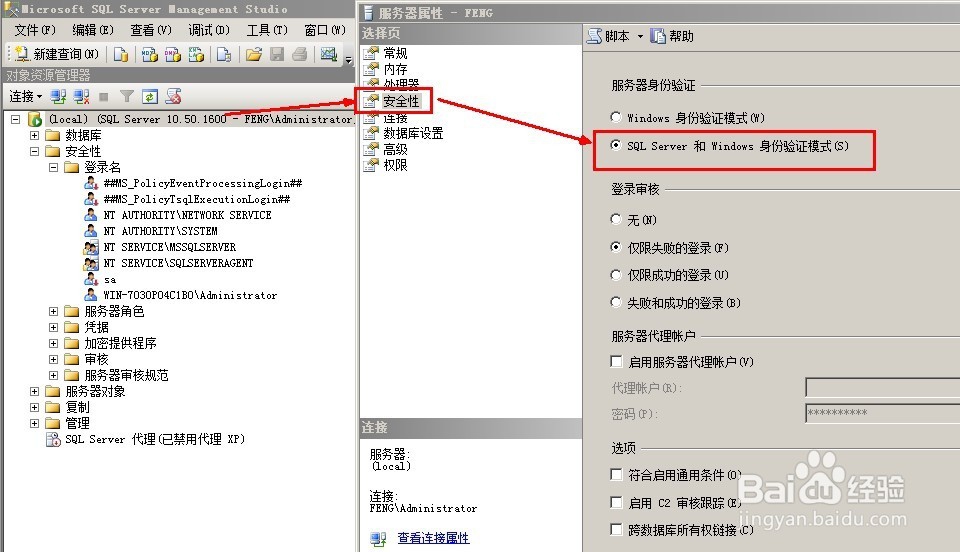Open the 调试(D) menu
This screenshot has height=552, width=960.
coord(209,29)
